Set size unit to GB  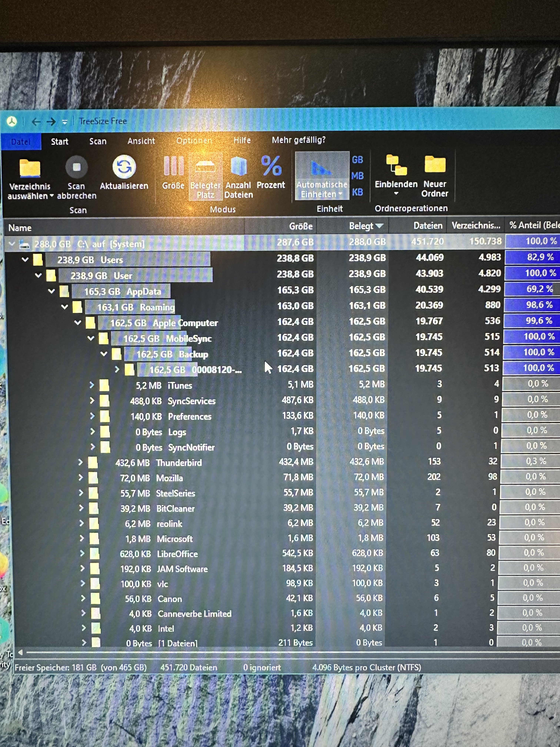tap(357, 160)
